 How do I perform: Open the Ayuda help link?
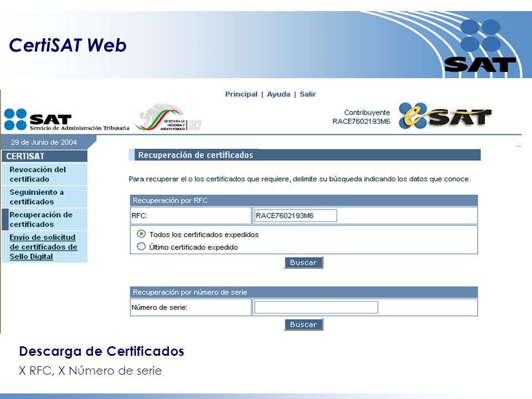[279, 94]
